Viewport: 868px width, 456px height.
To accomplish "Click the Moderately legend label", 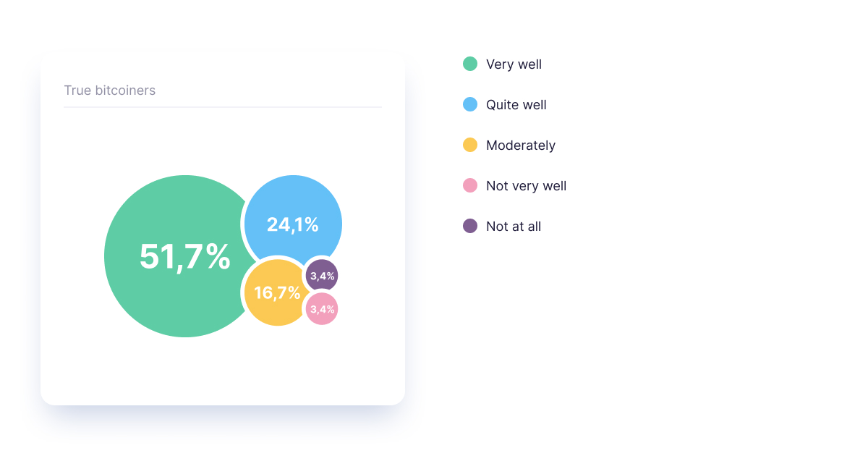I will (x=521, y=145).
